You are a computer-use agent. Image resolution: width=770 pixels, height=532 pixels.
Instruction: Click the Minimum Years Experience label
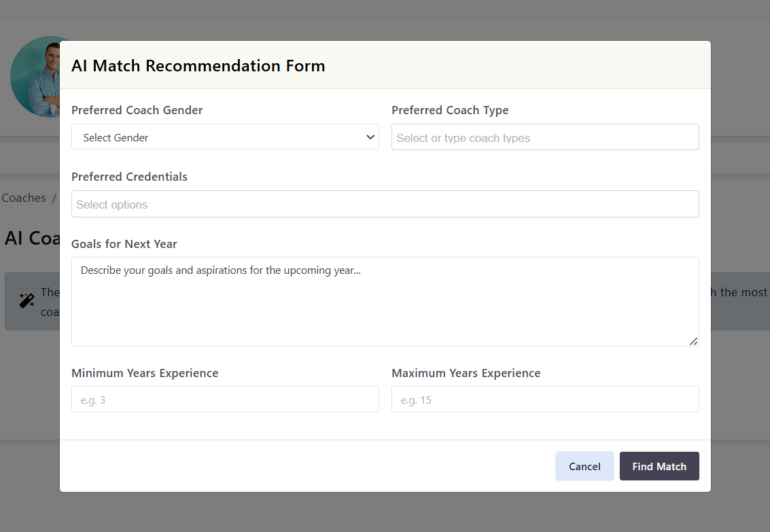pyautogui.click(x=145, y=373)
